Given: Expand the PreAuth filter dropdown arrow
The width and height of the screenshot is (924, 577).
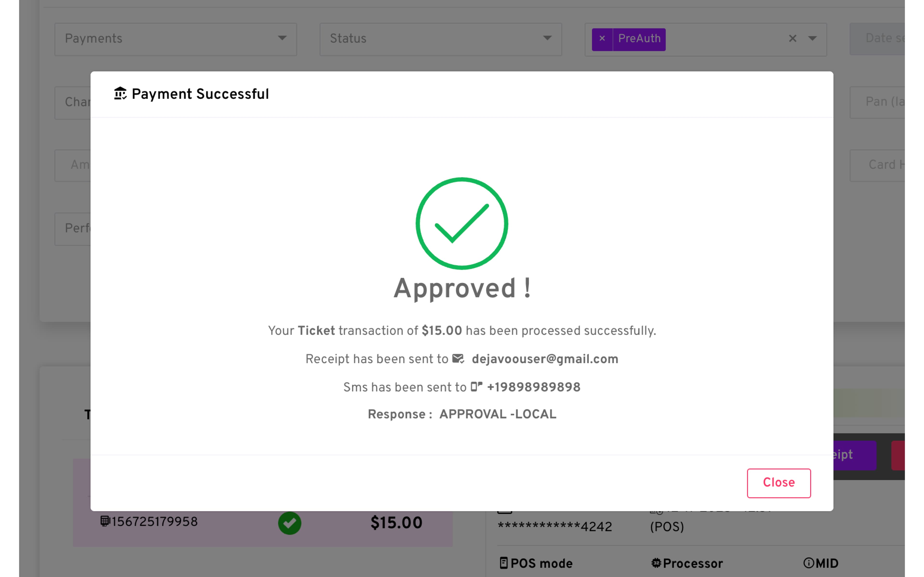Looking at the screenshot, I should tap(812, 38).
